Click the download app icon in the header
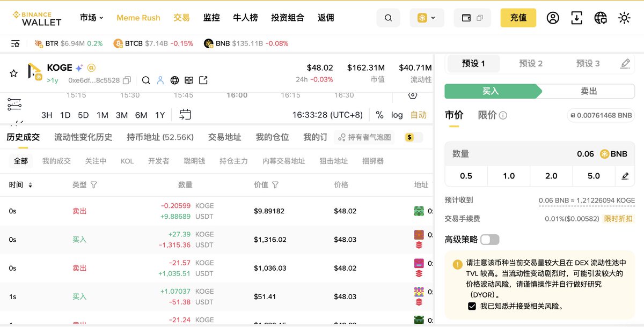Screen dimensions: 644x327 [576, 18]
